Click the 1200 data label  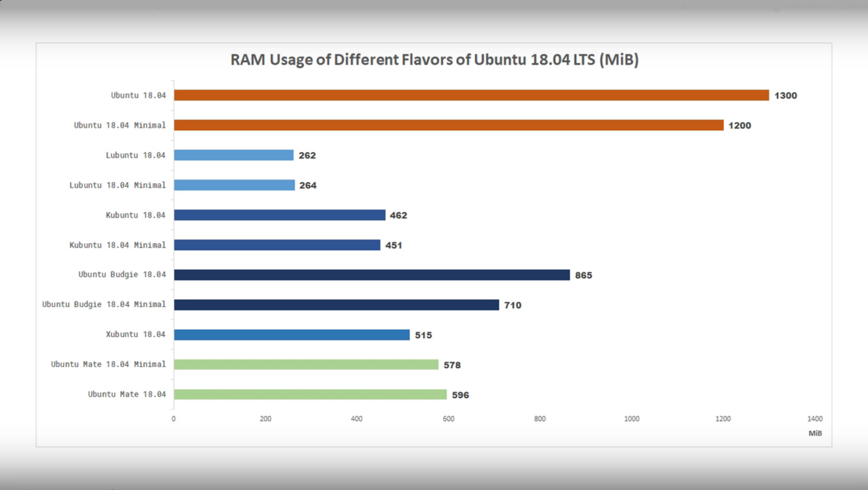click(x=739, y=125)
